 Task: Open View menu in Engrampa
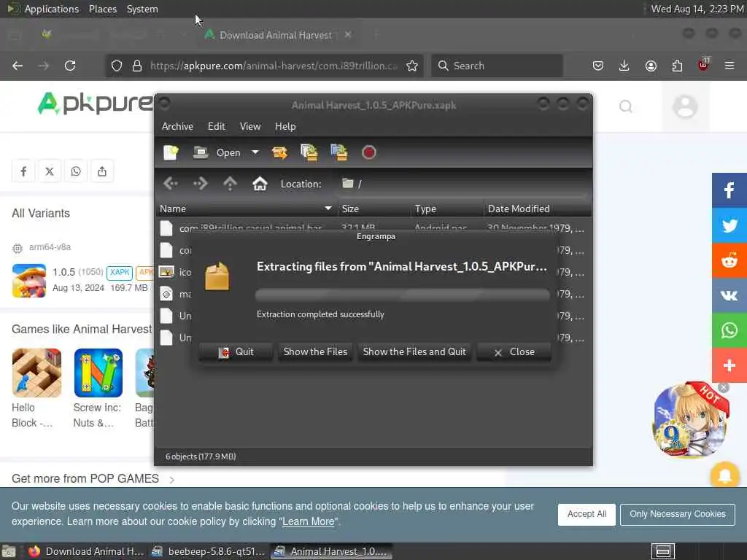coord(250,126)
